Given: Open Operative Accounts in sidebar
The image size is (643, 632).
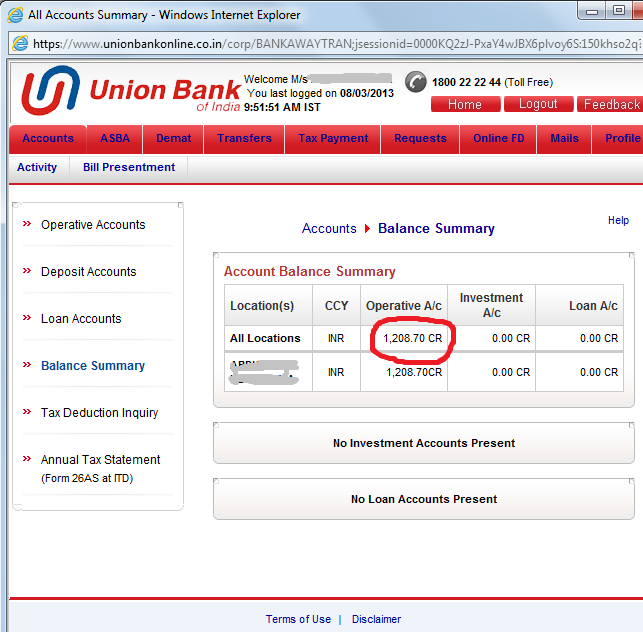Looking at the screenshot, I should coord(93,225).
